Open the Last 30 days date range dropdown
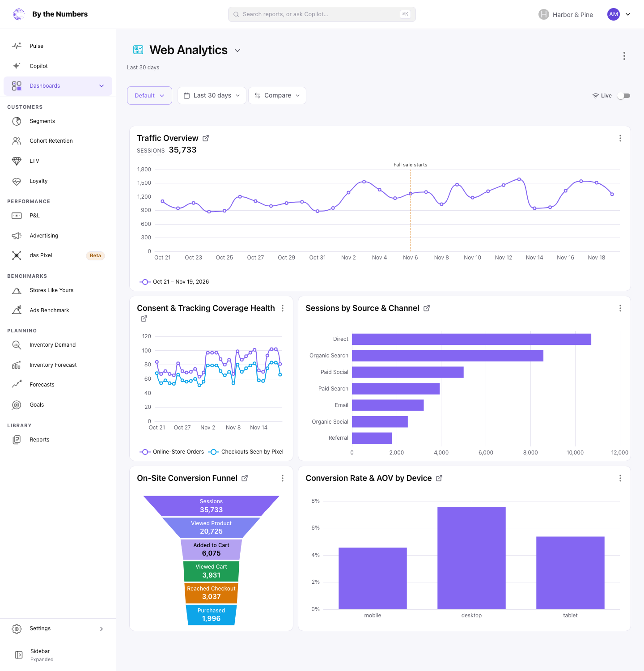The image size is (644, 671). tap(212, 95)
